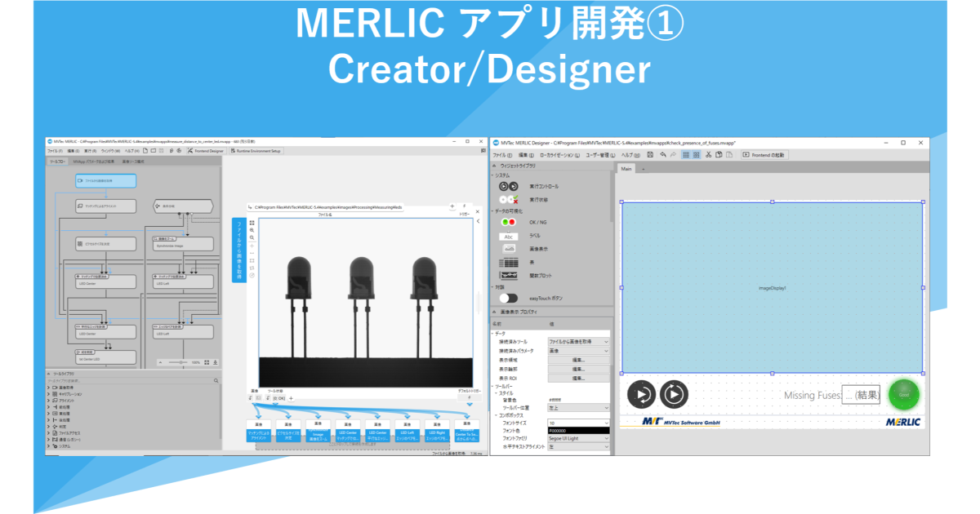Switch to the 画像ソース構成 tab
Viewport: 980px width, 514px height.
(133, 162)
